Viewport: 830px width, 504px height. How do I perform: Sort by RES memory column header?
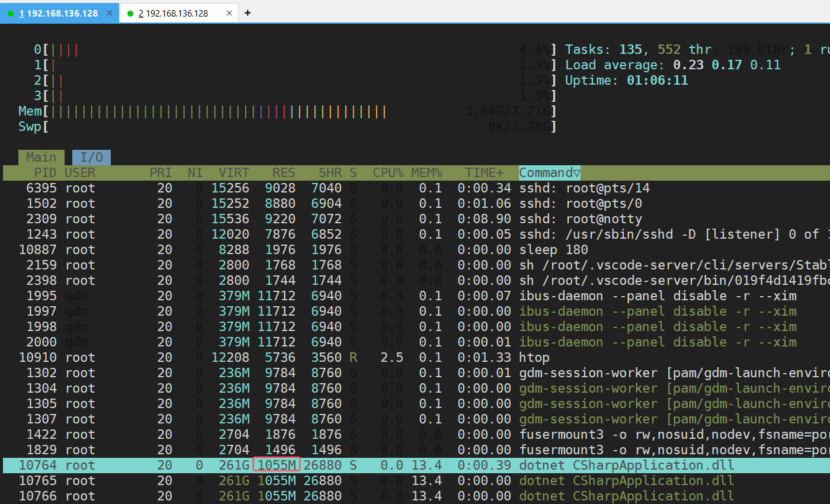pyautogui.click(x=283, y=173)
